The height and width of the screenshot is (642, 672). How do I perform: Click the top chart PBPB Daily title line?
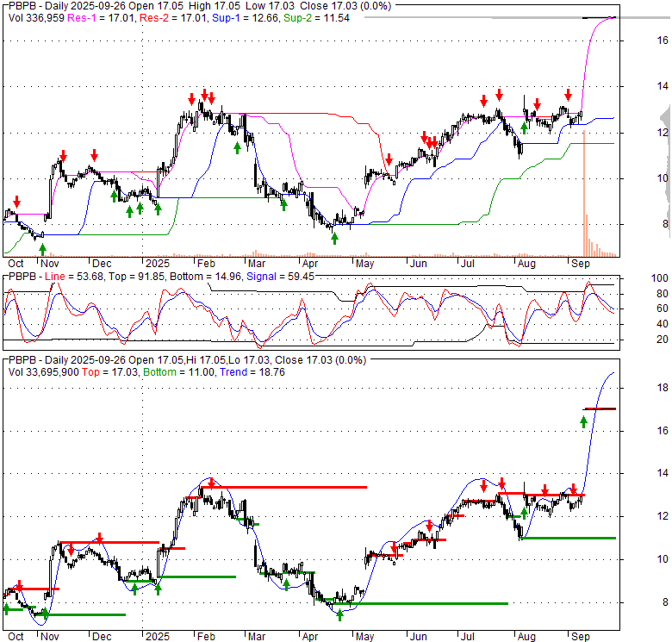[200, 6]
